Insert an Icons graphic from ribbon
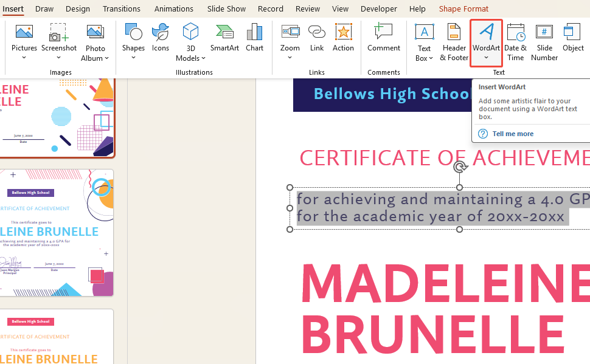The width and height of the screenshot is (590, 364). tap(161, 33)
